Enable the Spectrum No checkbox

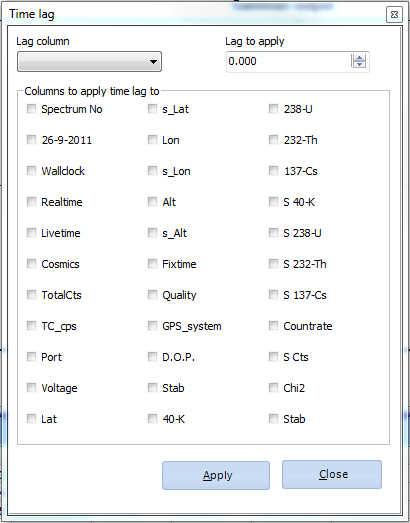click(31, 109)
